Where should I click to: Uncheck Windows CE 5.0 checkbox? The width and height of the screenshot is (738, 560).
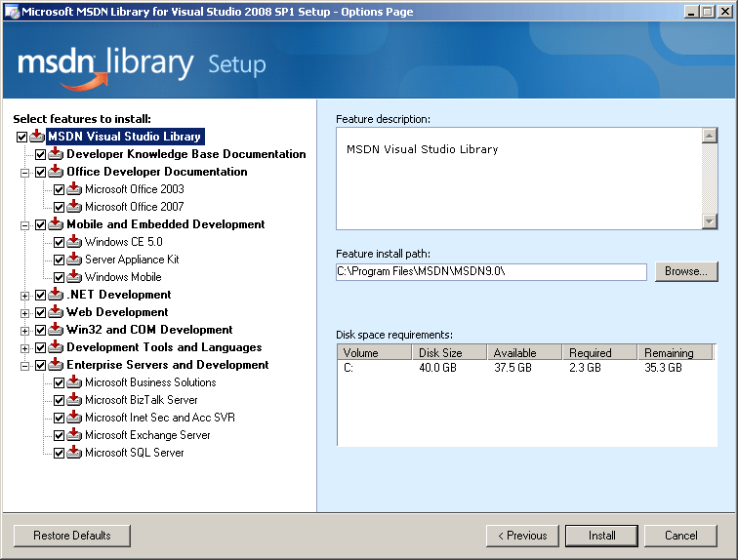(x=59, y=242)
